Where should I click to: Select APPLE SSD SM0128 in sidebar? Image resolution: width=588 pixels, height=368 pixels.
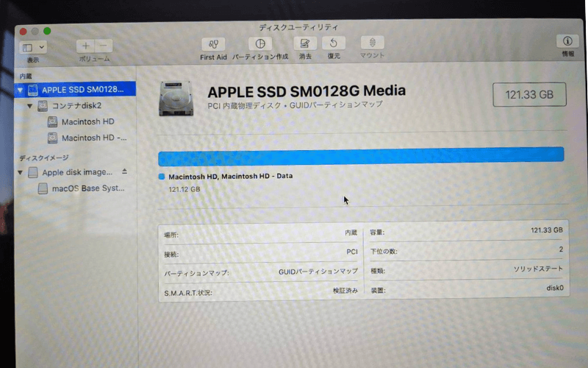[75, 89]
